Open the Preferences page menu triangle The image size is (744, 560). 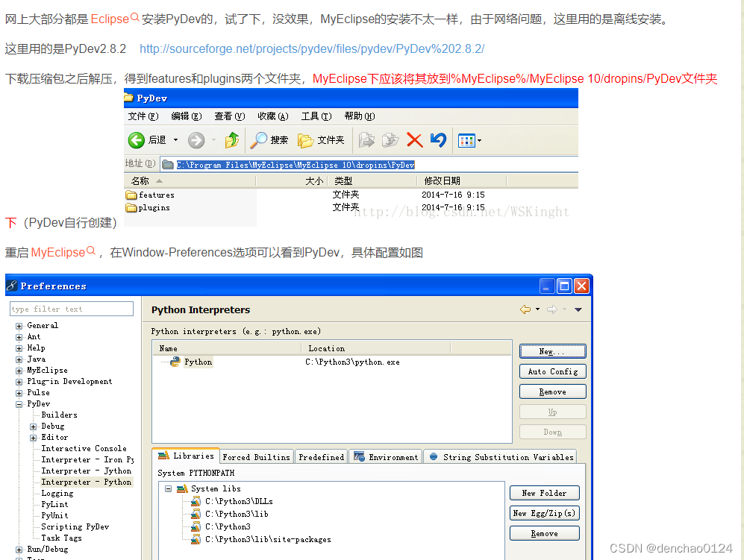tap(578, 309)
